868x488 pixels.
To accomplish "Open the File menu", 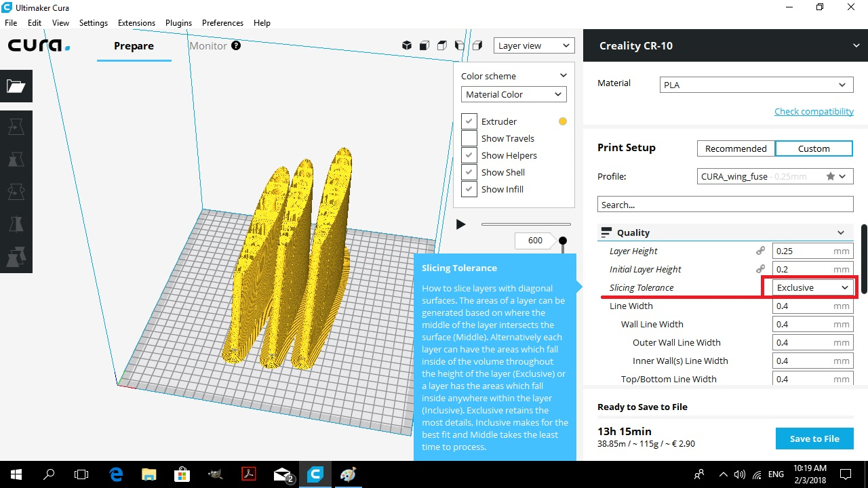I will tap(11, 22).
